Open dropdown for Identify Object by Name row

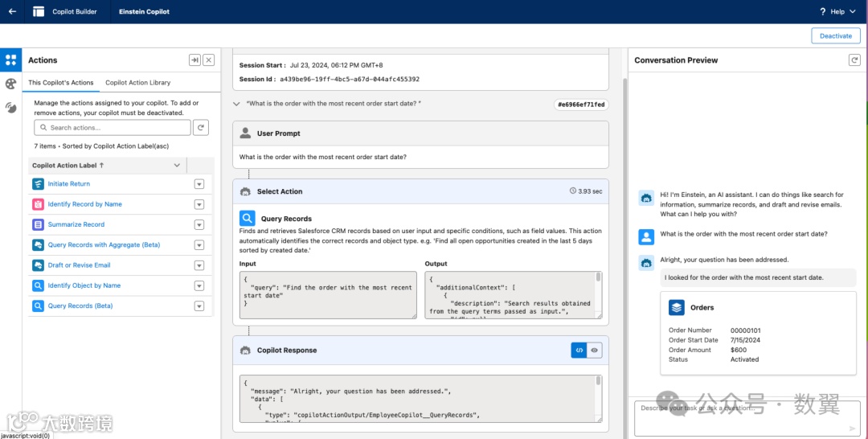199,285
